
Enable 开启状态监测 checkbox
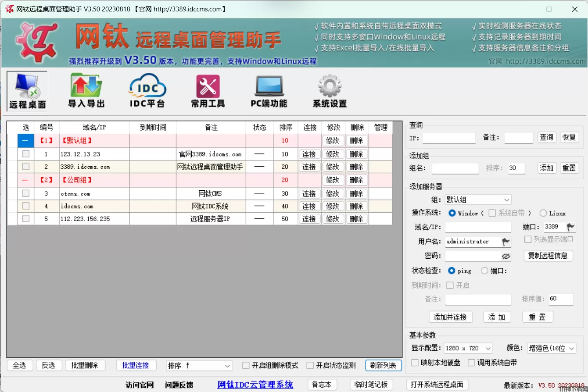[x=310, y=365]
